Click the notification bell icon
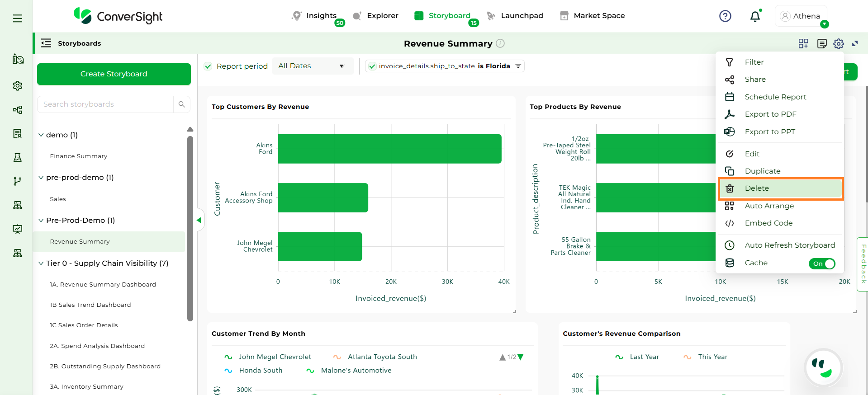The image size is (868, 395). coord(755,17)
